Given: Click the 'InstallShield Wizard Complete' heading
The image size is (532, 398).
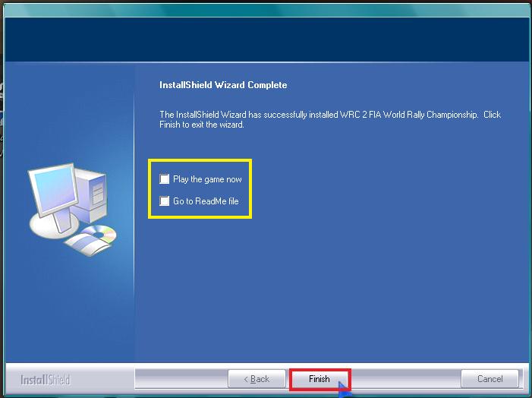Looking at the screenshot, I should 223,85.
